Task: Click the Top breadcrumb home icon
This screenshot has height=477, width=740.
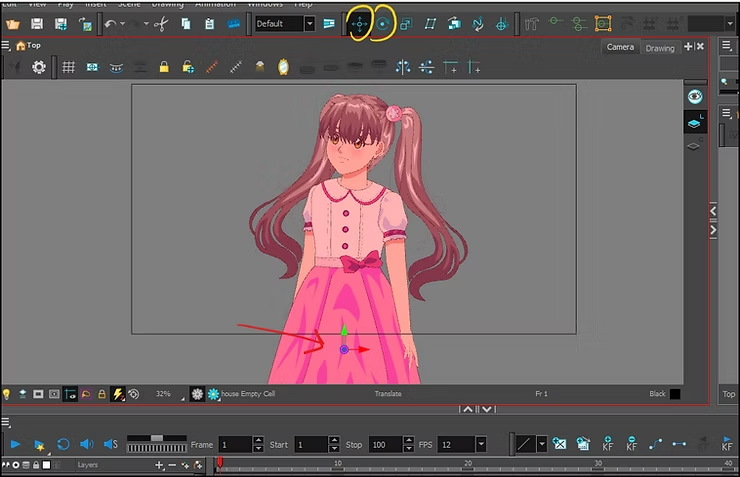Action: pos(20,46)
